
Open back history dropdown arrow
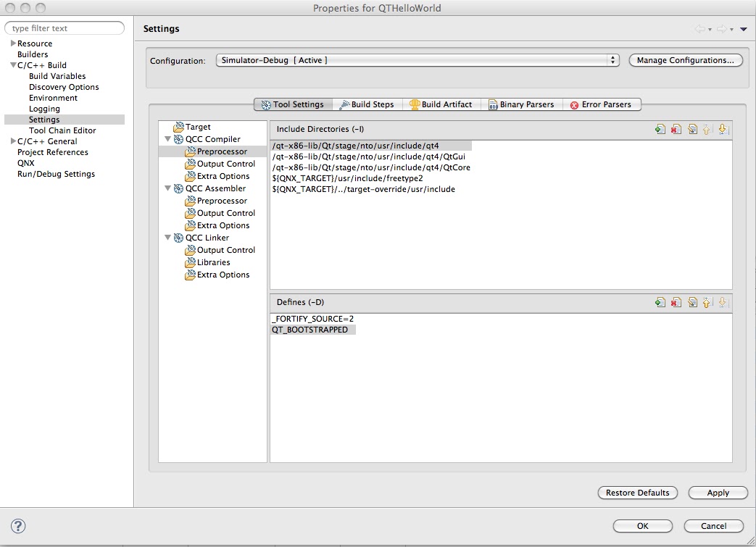[x=710, y=30]
